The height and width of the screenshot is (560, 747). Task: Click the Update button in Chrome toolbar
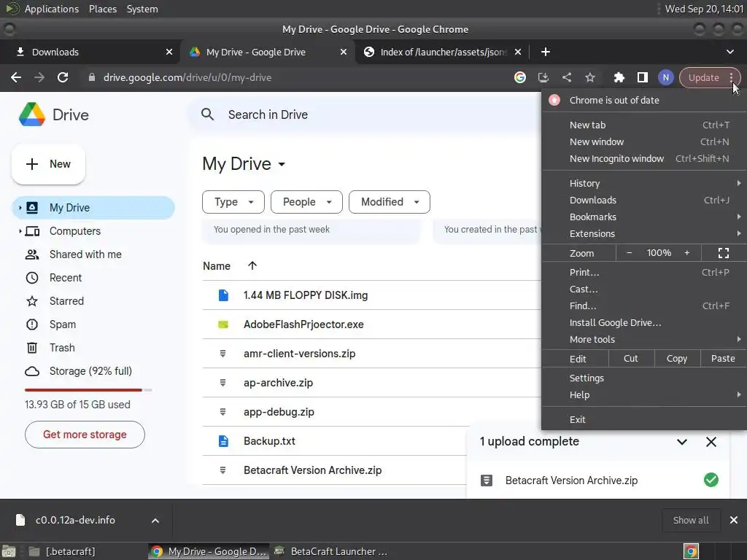[x=703, y=77]
